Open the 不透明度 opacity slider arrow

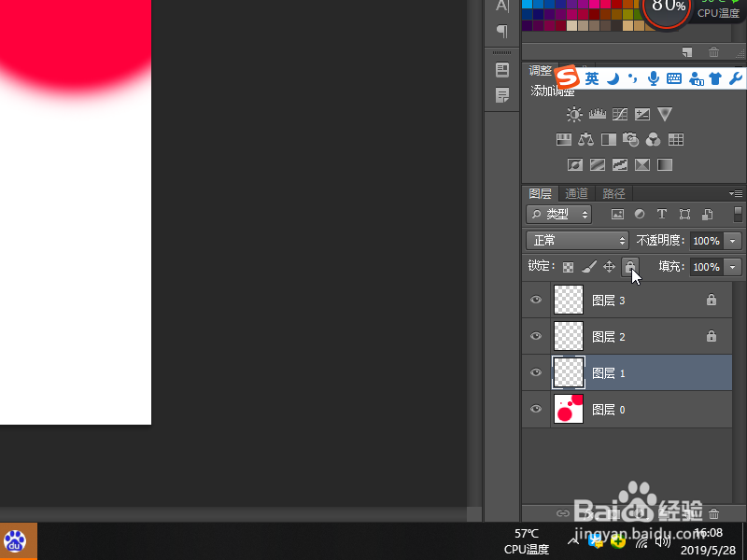[x=733, y=241]
